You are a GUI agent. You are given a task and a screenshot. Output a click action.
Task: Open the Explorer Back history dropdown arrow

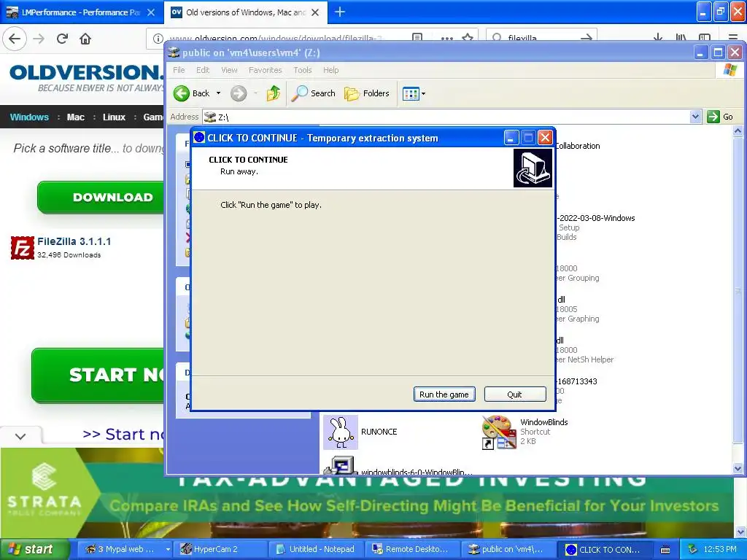pos(219,93)
